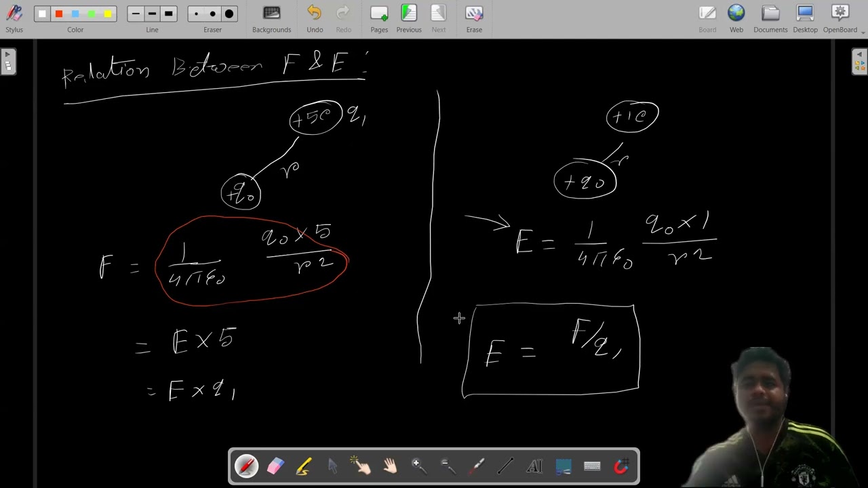Select the yellow Highlighter tool
The height and width of the screenshot is (488, 868).
click(x=304, y=466)
